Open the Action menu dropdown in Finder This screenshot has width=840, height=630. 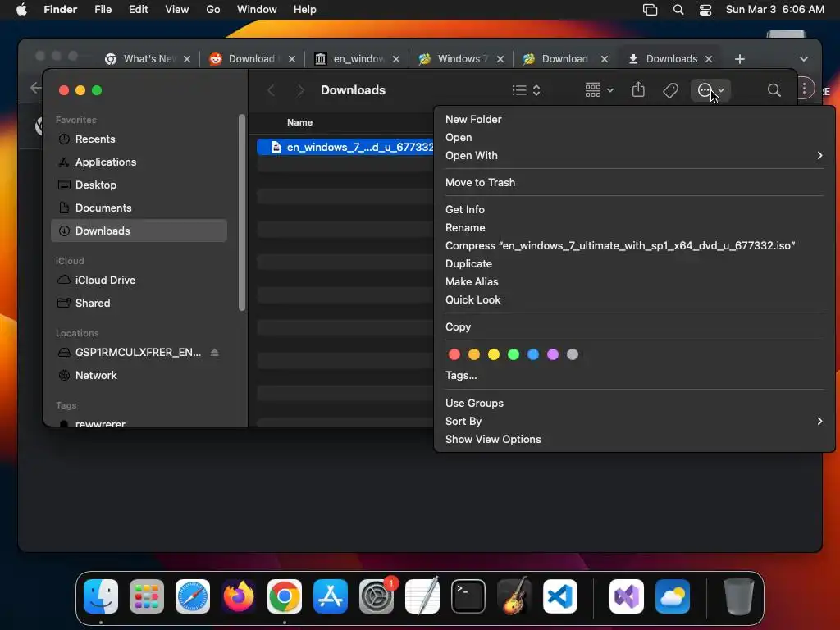710,90
